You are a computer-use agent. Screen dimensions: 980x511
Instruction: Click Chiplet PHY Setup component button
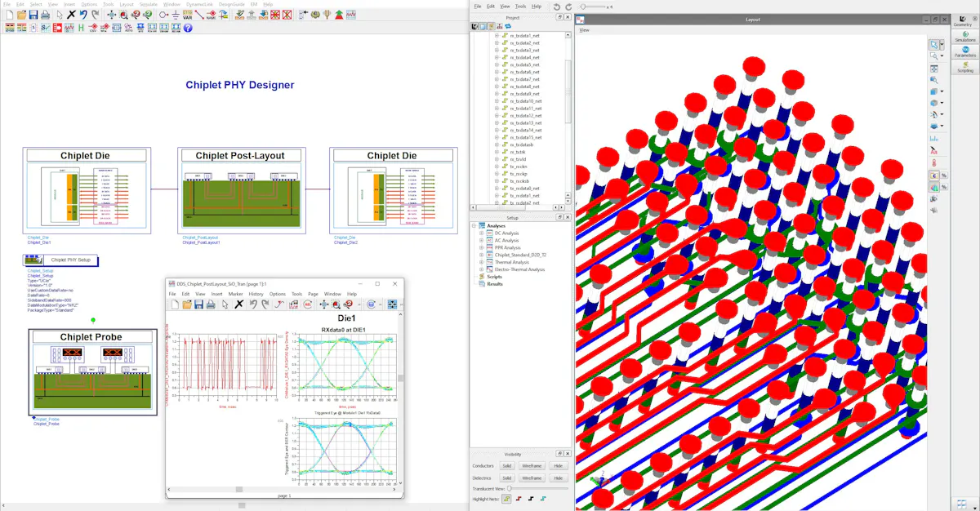tap(61, 260)
